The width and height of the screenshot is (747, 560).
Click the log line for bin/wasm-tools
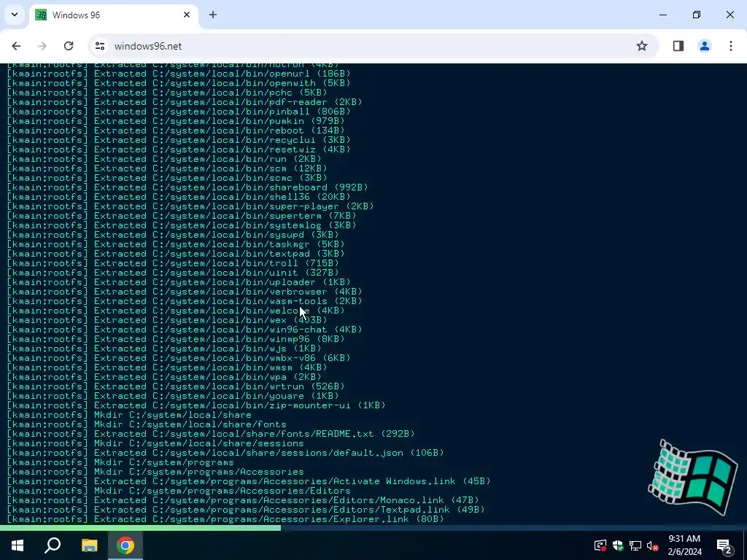tap(185, 301)
